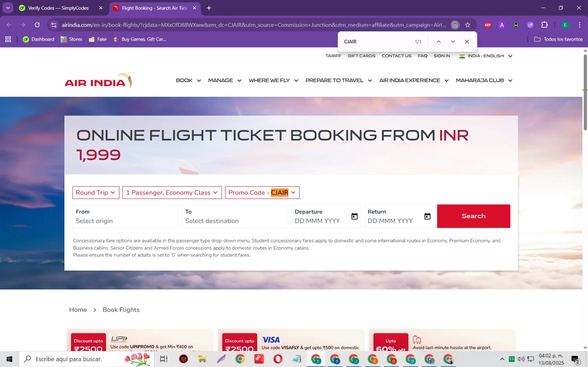
Task: Open the browser Extensions puzzle menu
Action: pos(544,25)
